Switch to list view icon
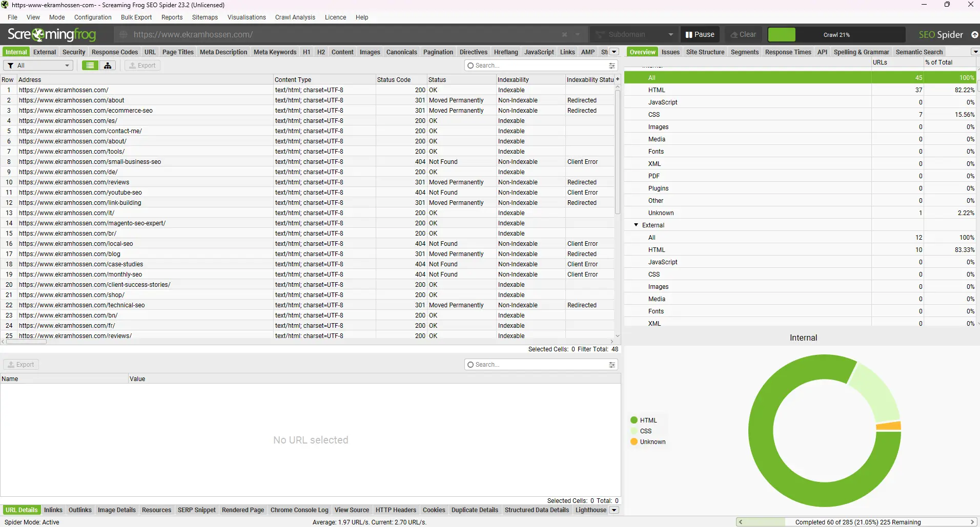The image size is (980, 527). (x=90, y=66)
